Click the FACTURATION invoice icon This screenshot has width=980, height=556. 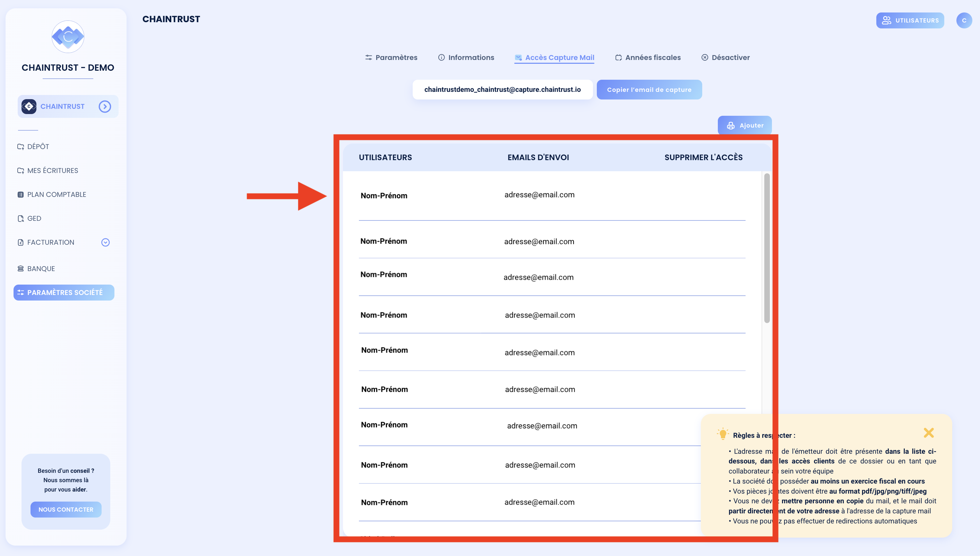click(20, 243)
